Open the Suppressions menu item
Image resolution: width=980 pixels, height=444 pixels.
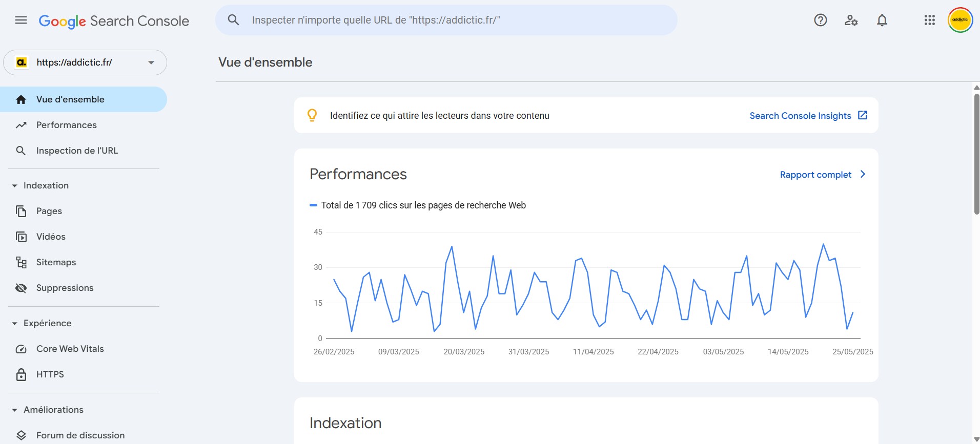click(x=84, y=288)
